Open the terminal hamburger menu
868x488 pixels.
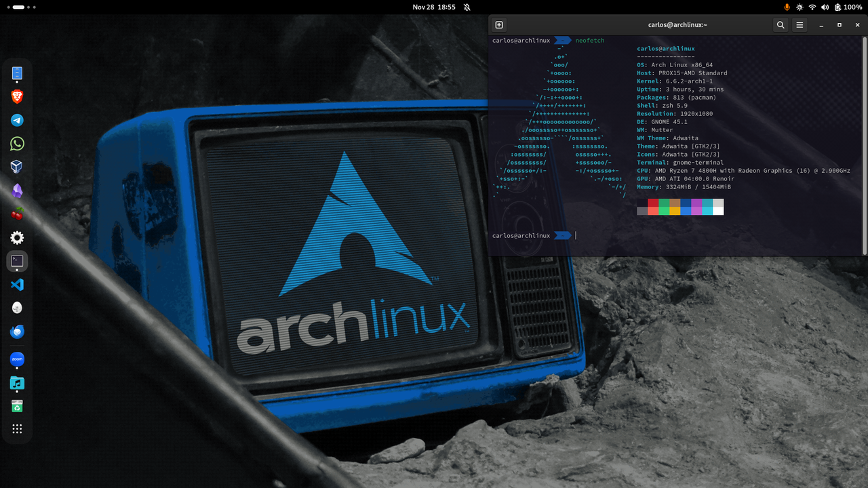click(800, 25)
